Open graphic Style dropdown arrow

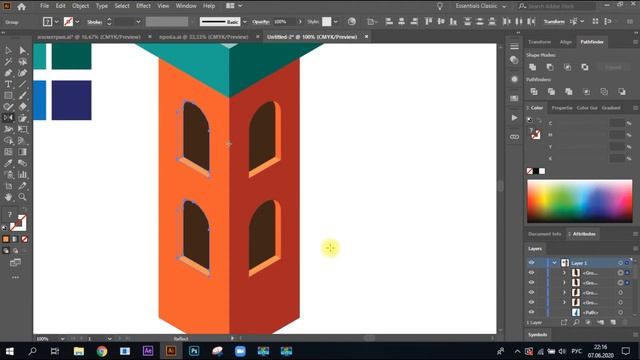coord(336,22)
